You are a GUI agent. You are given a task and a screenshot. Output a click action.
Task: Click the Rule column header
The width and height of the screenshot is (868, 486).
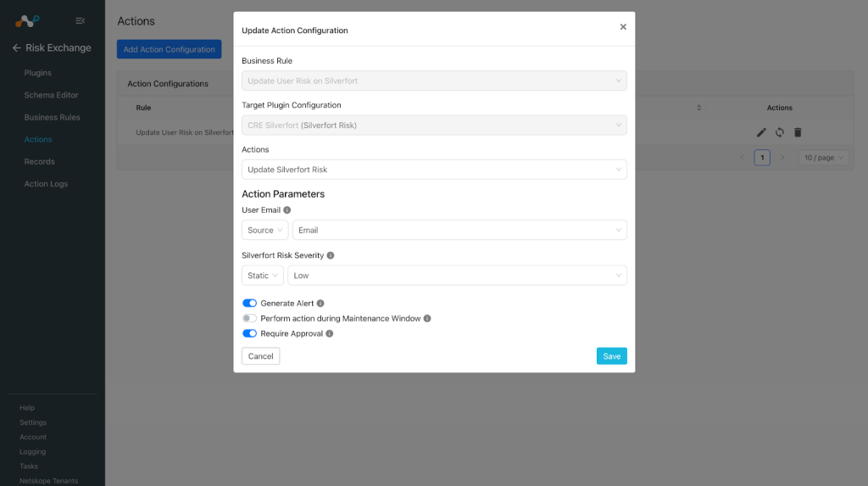(143, 108)
